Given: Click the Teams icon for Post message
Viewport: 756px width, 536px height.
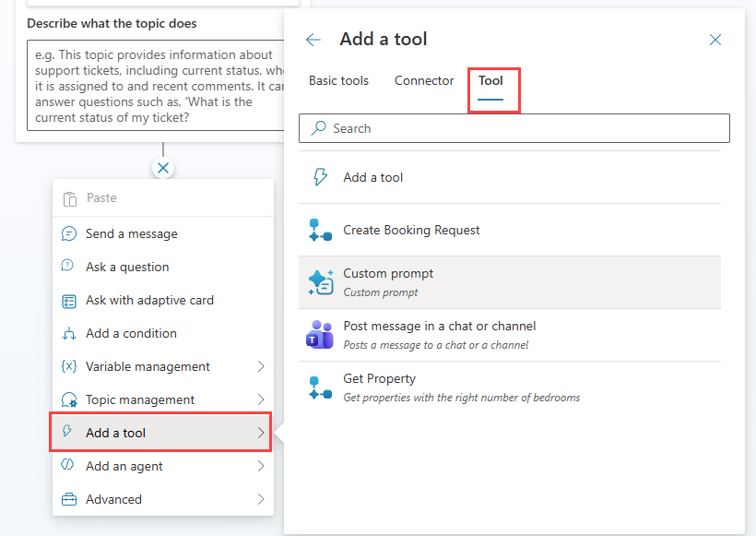Looking at the screenshot, I should point(320,335).
